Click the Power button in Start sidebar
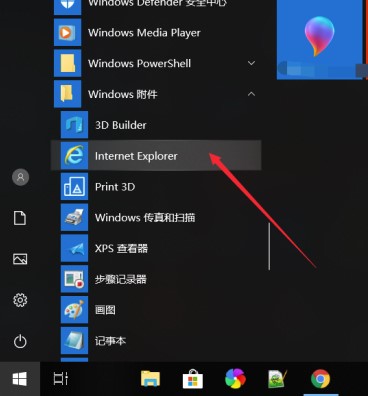The image size is (368, 396). coord(20,341)
